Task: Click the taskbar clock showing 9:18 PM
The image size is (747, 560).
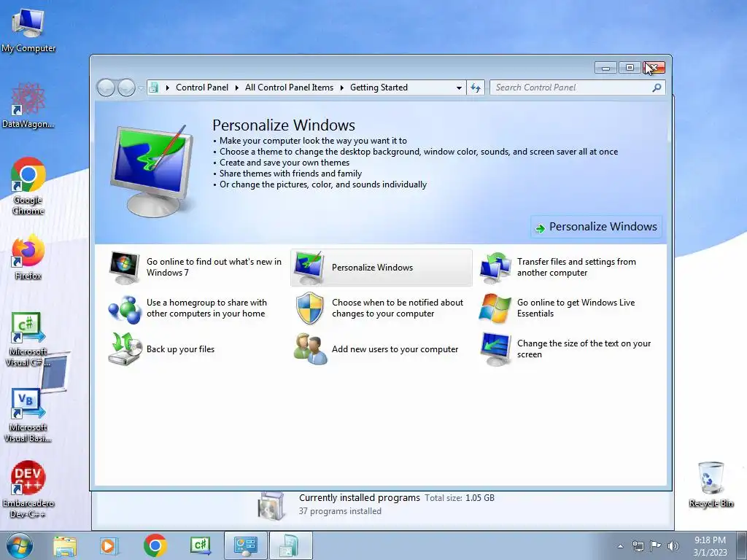Action: pyautogui.click(x=710, y=546)
